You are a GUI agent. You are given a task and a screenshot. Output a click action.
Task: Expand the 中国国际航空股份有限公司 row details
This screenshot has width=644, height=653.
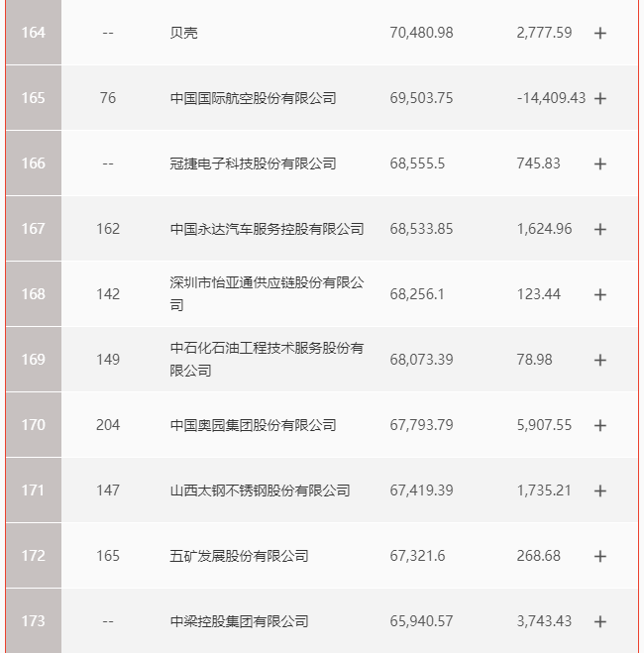tap(599, 98)
